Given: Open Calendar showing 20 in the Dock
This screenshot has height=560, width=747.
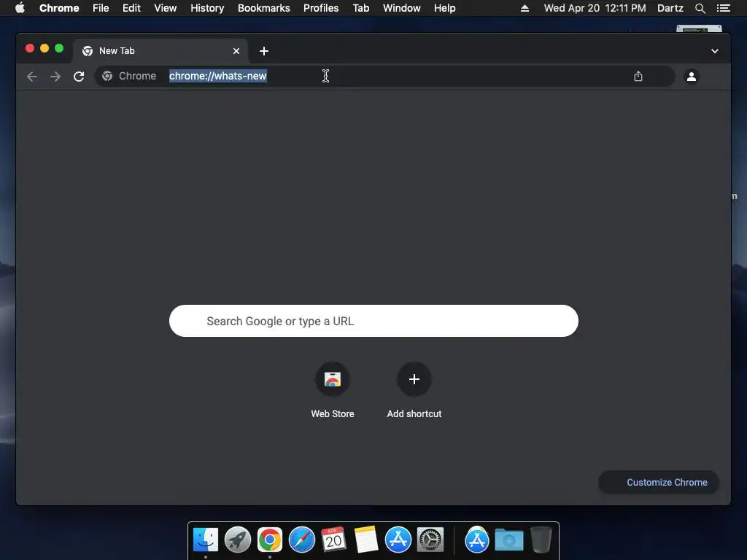Looking at the screenshot, I should pyautogui.click(x=334, y=540).
